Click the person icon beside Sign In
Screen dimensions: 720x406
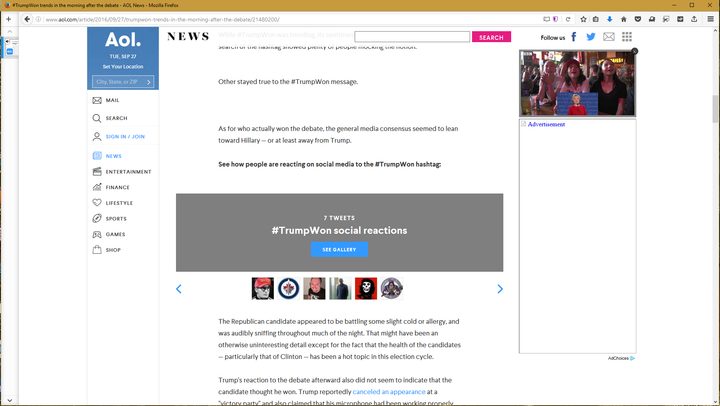tap(97, 136)
